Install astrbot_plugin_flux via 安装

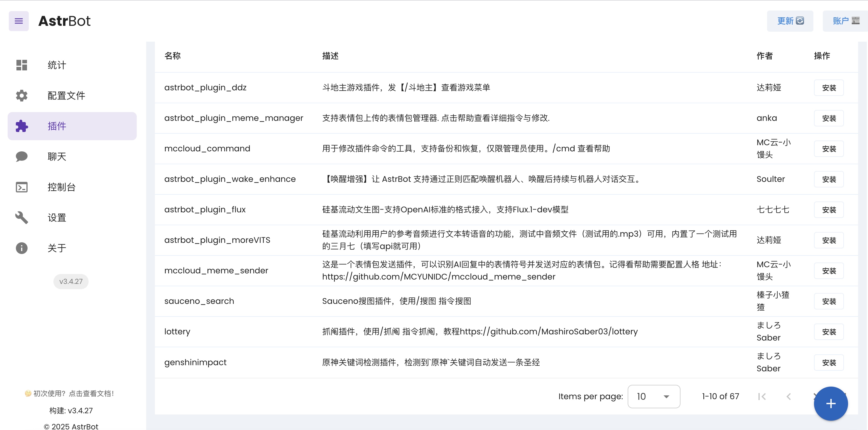829,210
